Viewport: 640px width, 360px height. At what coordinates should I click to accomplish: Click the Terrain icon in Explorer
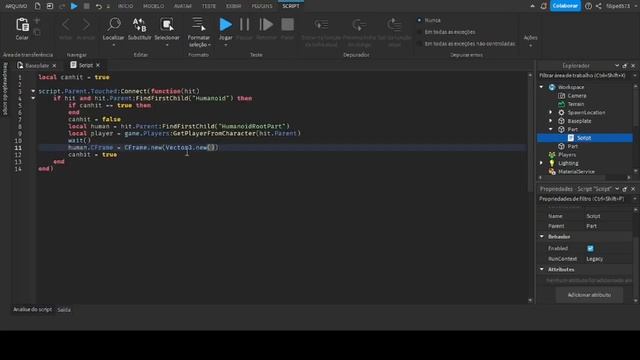pyautogui.click(x=562, y=104)
